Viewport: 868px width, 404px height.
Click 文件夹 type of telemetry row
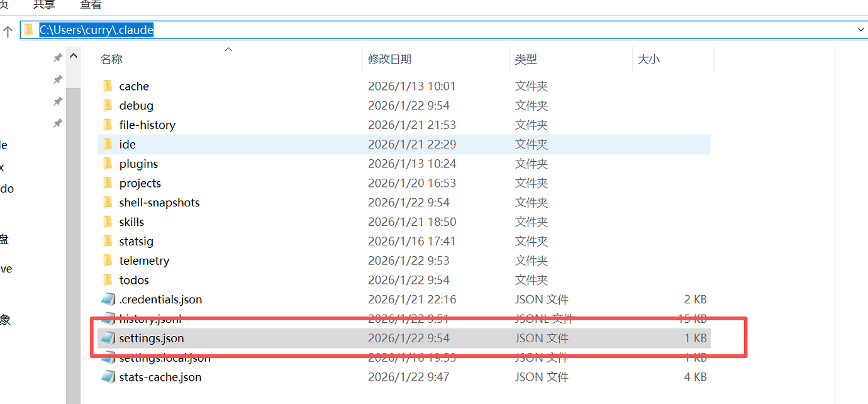pyautogui.click(x=531, y=261)
